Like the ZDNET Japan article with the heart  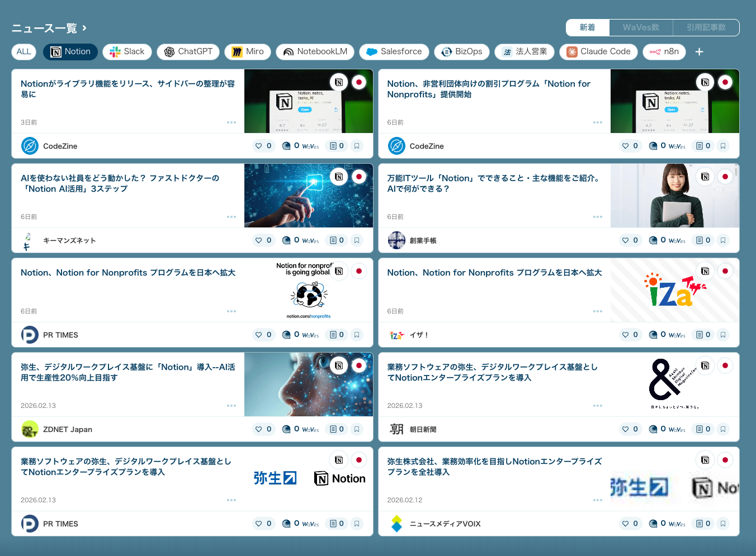(x=263, y=429)
